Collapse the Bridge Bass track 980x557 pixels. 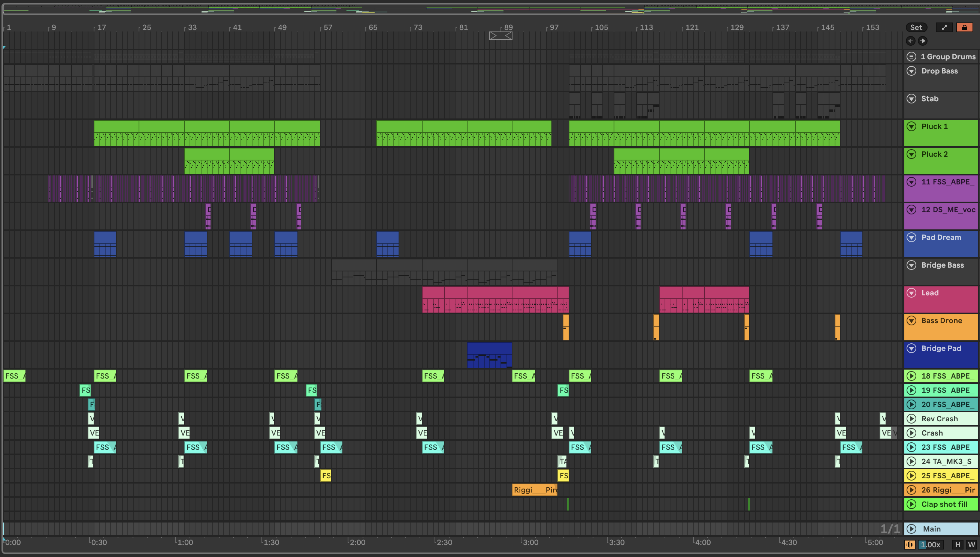pos(911,265)
